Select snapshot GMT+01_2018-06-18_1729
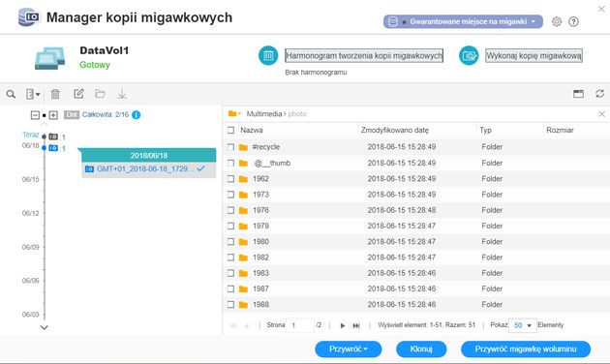This screenshot has width=610, height=364. [x=148, y=169]
